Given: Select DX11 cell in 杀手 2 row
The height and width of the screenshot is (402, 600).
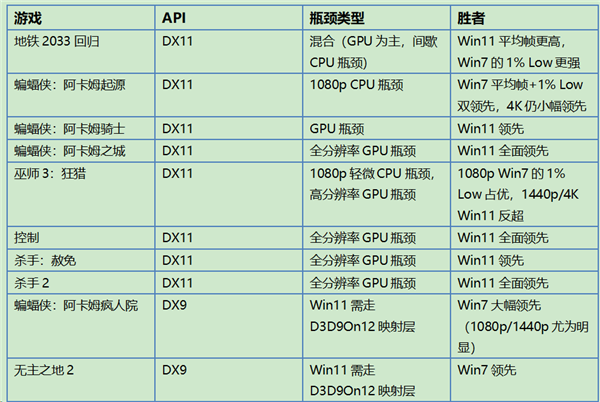Looking at the screenshot, I should [x=229, y=283].
